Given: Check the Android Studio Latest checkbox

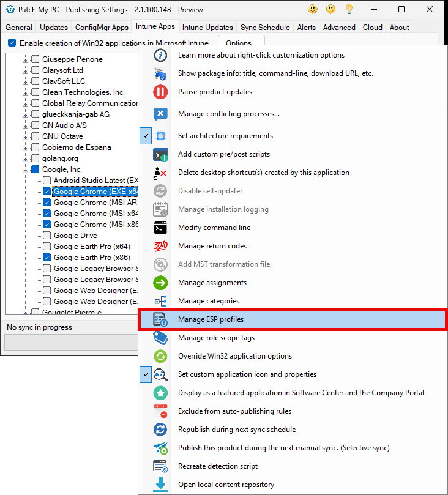Looking at the screenshot, I should tap(47, 181).
